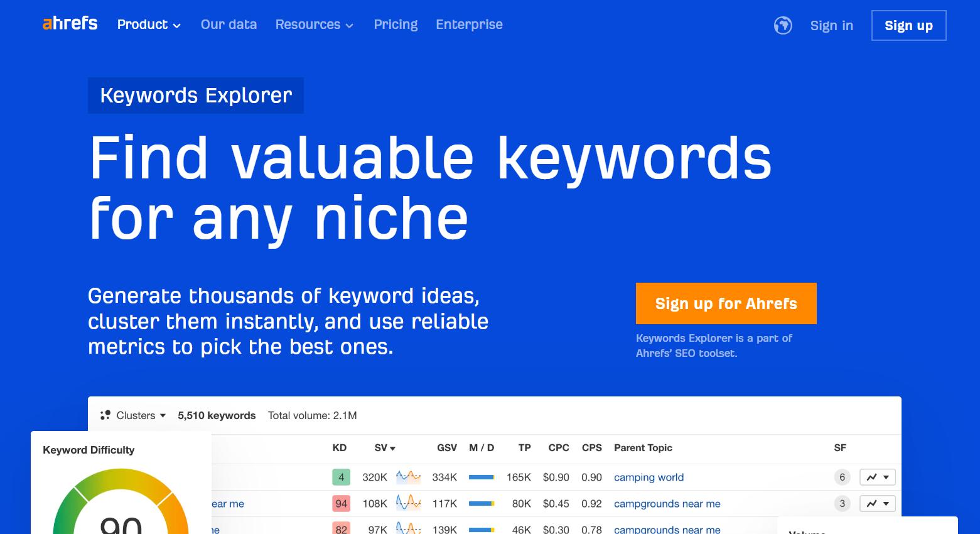Click the 165K traffic potential value
980x534 pixels.
(x=519, y=477)
